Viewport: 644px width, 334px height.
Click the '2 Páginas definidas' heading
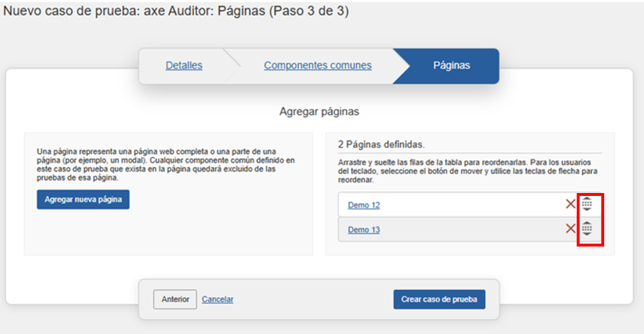[x=381, y=145]
